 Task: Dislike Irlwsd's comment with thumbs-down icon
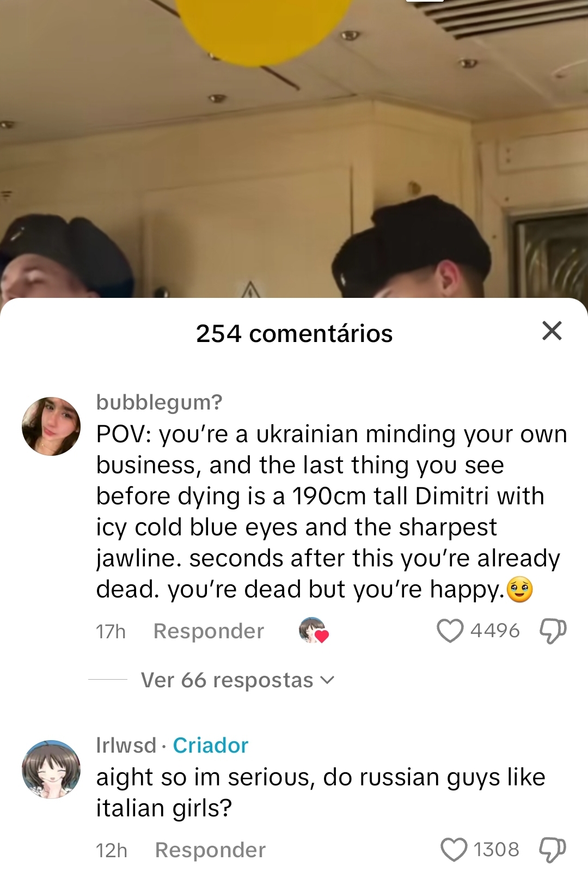click(x=553, y=850)
